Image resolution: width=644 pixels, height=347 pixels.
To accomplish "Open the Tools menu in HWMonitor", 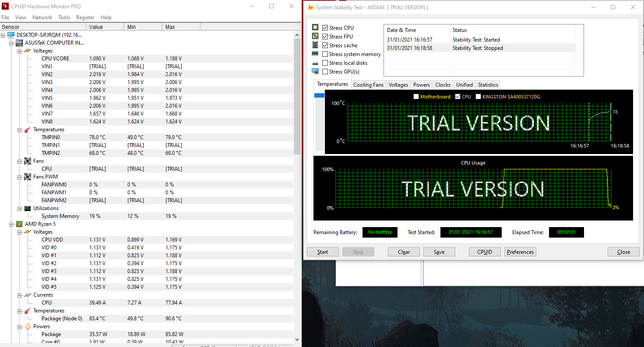I will tap(64, 18).
